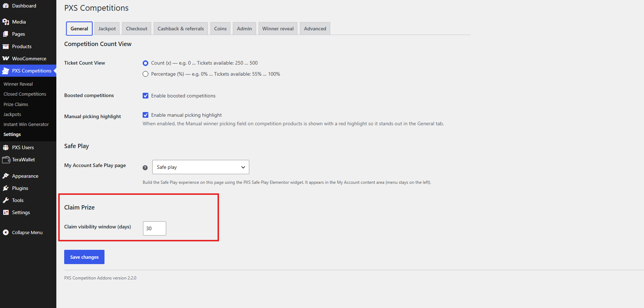Click the Plugins plug icon

tap(6, 188)
